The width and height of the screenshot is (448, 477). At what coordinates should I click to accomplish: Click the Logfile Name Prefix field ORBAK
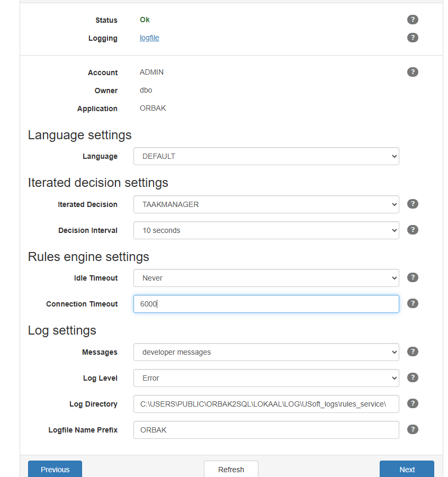point(266,430)
